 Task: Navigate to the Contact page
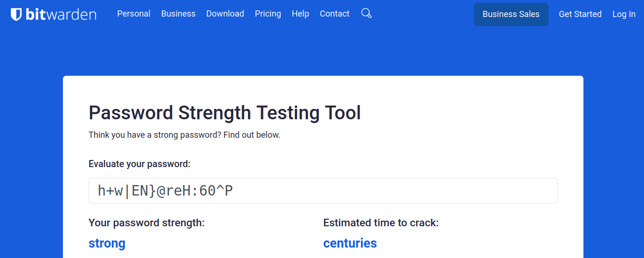(335, 14)
